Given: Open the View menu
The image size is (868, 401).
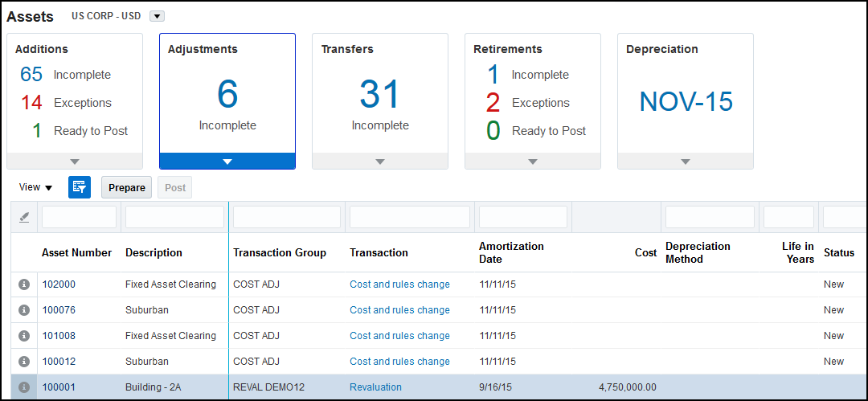Looking at the screenshot, I should [35, 187].
